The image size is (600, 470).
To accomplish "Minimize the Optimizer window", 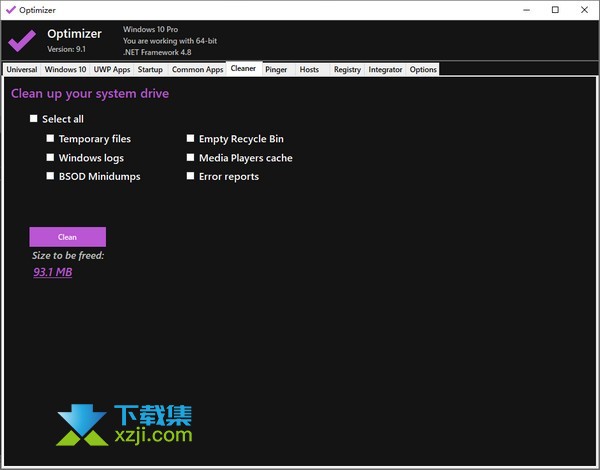I will (527, 10).
